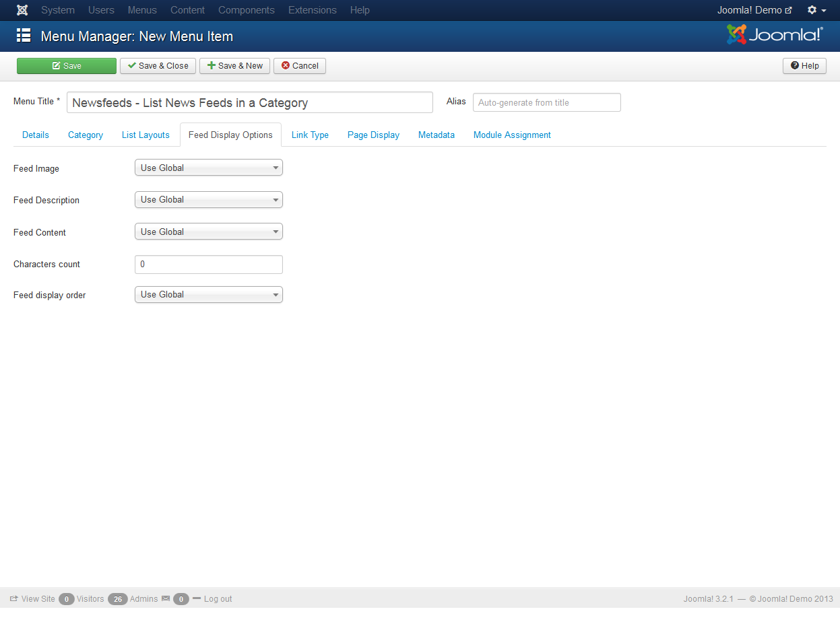Expand the Feed Image dropdown

point(209,168)
